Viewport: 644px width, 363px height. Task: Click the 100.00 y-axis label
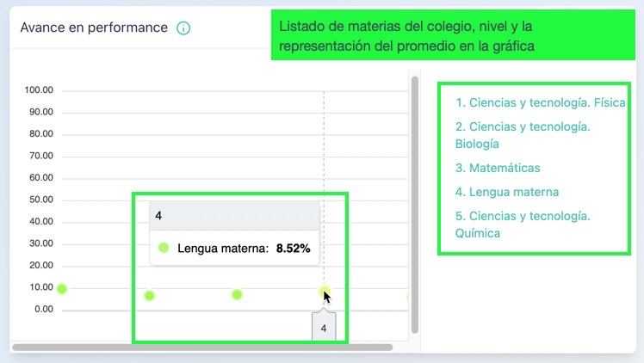(x=40, y=90)
